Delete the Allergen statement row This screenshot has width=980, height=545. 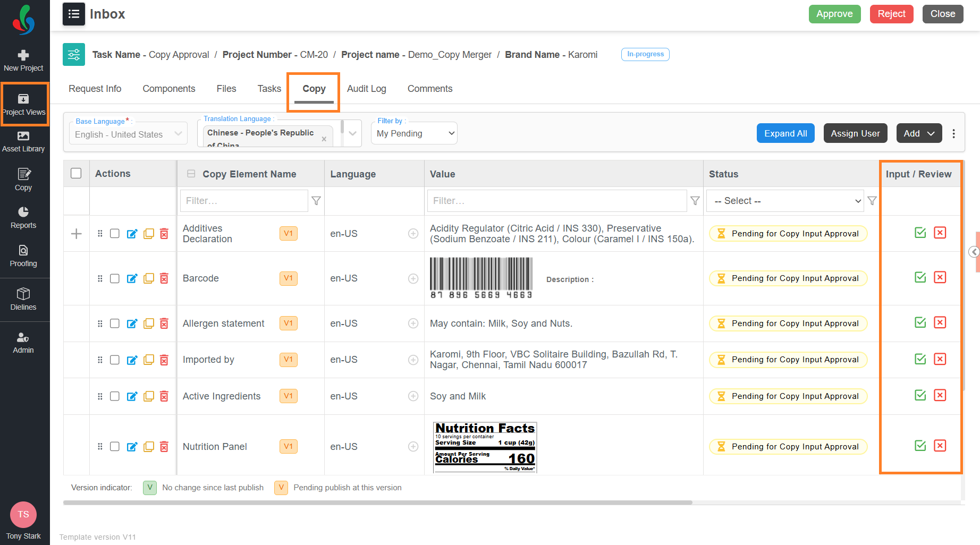(x=164, y=323)
